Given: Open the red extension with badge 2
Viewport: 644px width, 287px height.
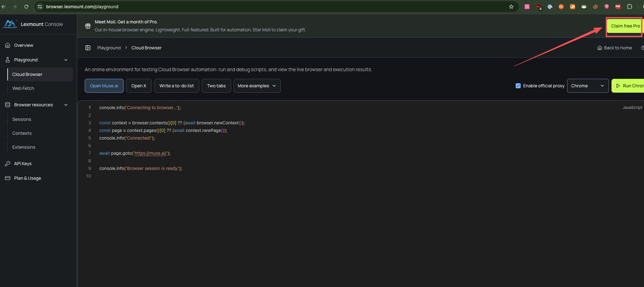Looking at the screenshot, I should point(538,6).
